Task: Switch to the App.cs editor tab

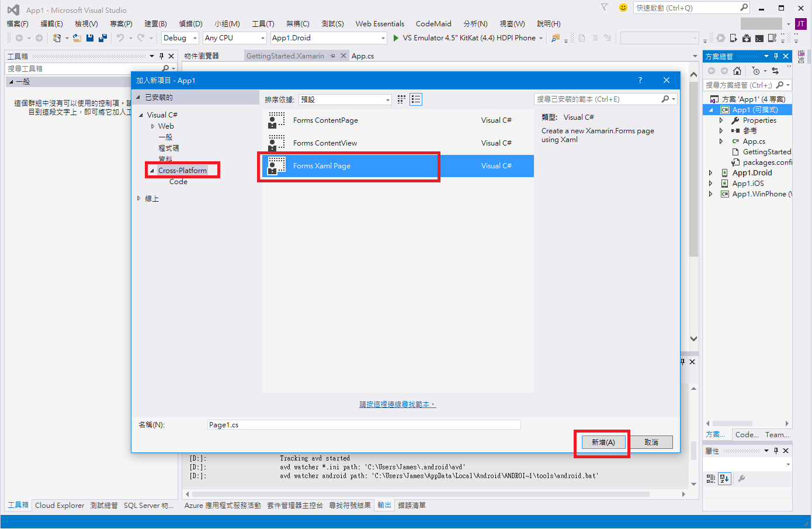Action: (363, 56)
